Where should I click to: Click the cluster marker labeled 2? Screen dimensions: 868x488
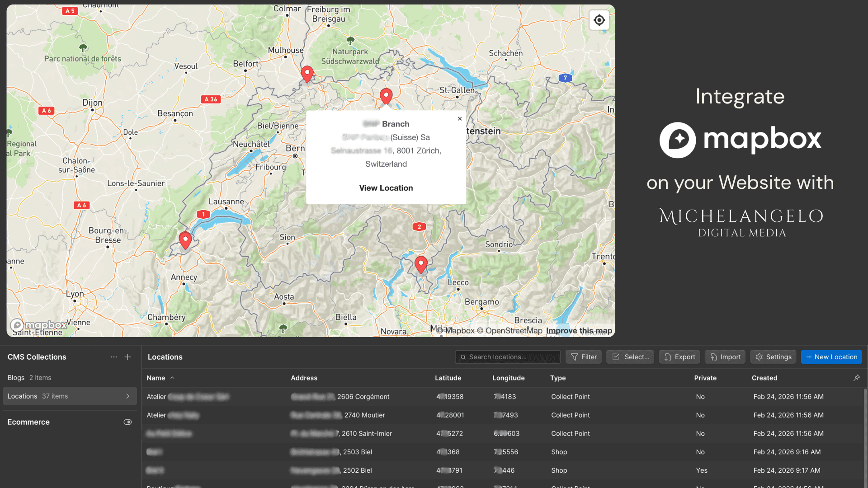419,227
